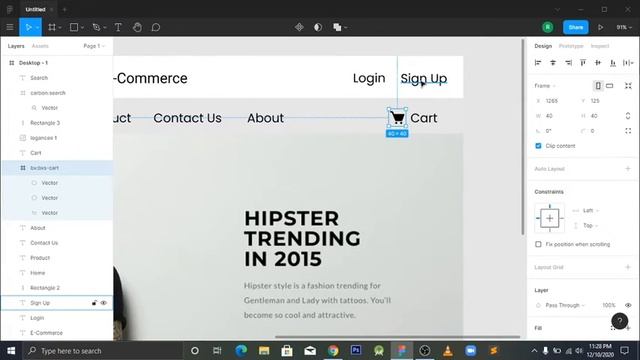Open the Left horizontal constraint dropdown

click(591, 211)
